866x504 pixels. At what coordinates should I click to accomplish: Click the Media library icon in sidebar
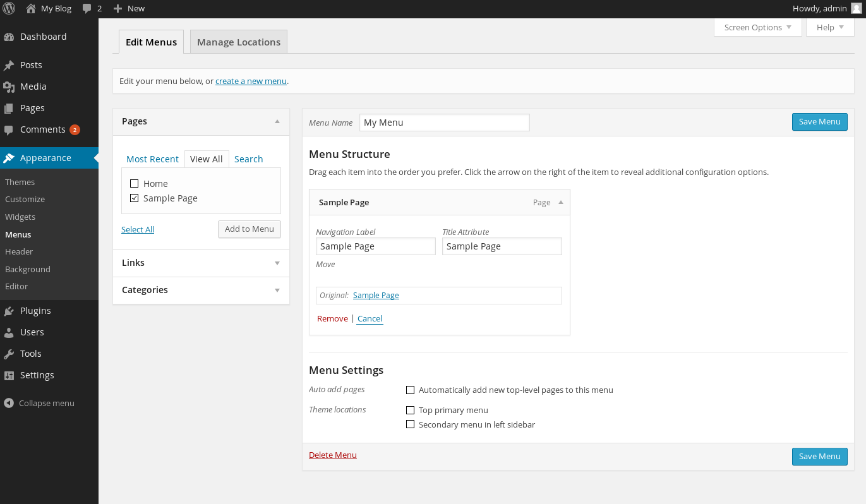click(9, 87)
